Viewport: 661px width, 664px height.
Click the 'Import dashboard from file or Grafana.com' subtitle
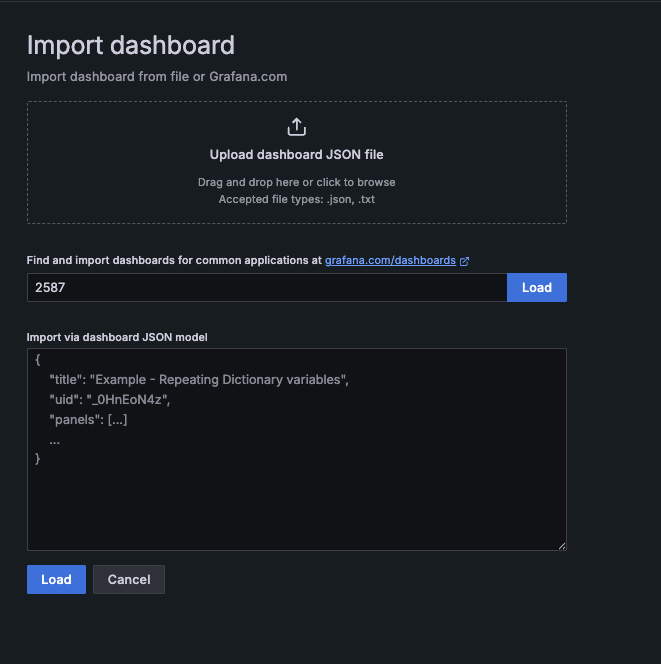156,76
